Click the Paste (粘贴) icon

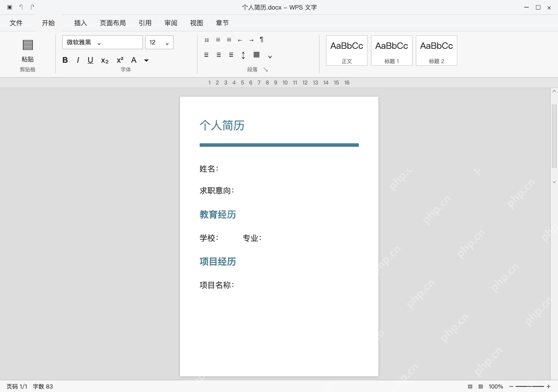click(x=27, y=45)
